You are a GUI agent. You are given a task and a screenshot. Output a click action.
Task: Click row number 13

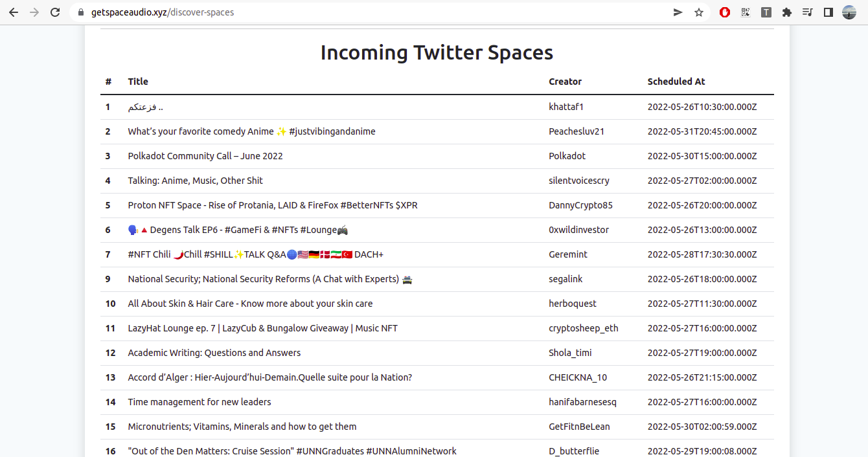click(x=110, y=377)
